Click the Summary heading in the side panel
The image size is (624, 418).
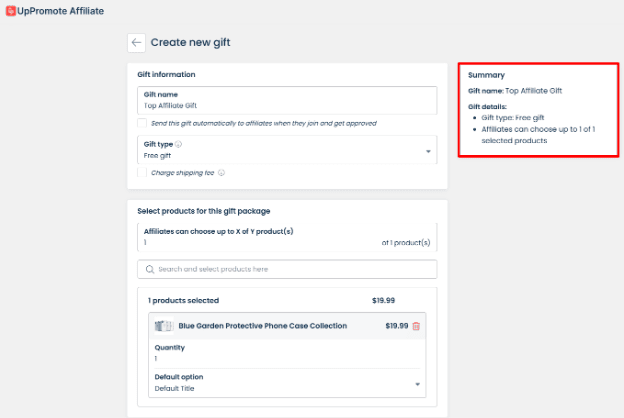(486, 75)
